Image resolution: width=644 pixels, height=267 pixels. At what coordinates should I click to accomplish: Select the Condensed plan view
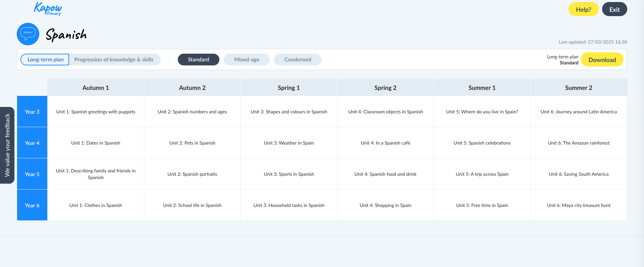coord(298,60)
